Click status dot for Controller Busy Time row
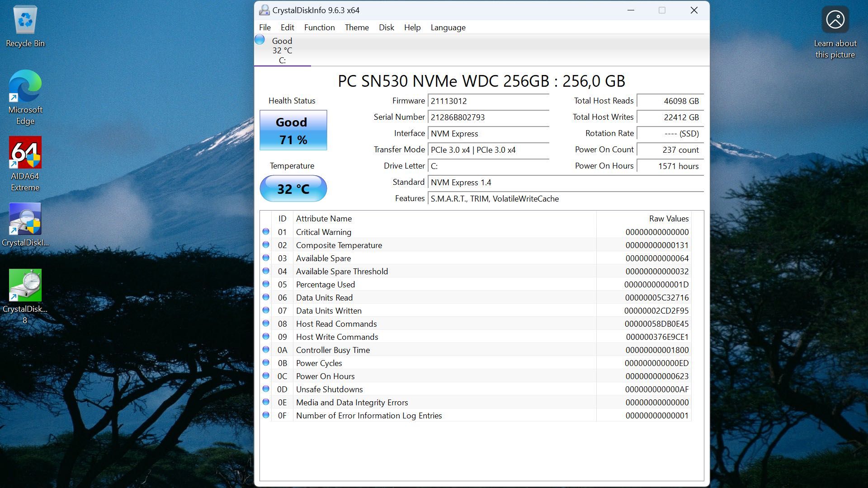Screen dimensions: 868x488 tap(266, 350)
